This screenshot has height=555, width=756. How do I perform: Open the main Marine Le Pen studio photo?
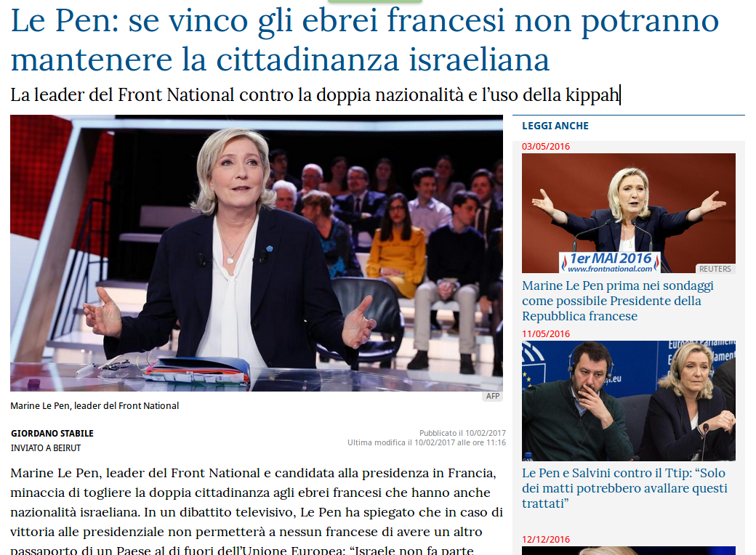pos(257,253)
